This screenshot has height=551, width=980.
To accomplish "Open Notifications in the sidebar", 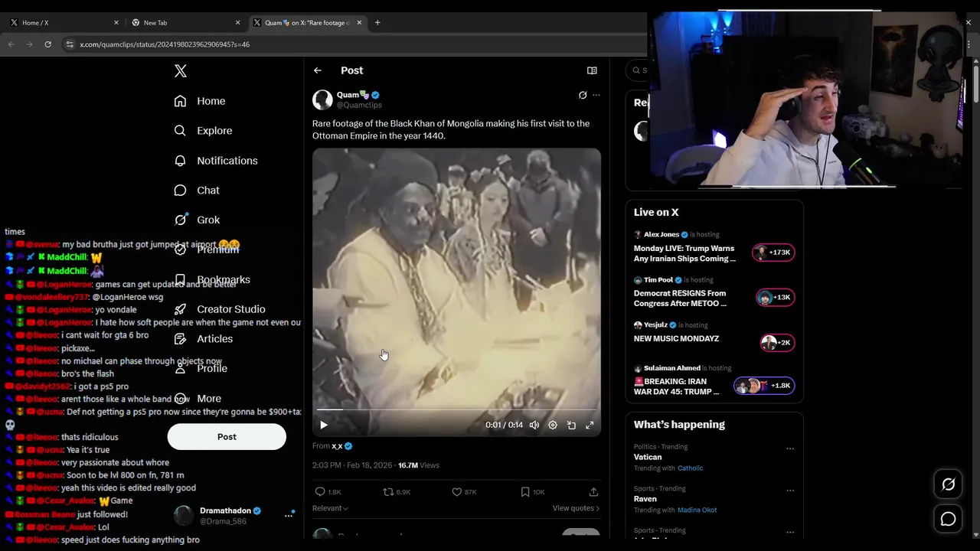I will pyautogui.click(x=216, y=161).
